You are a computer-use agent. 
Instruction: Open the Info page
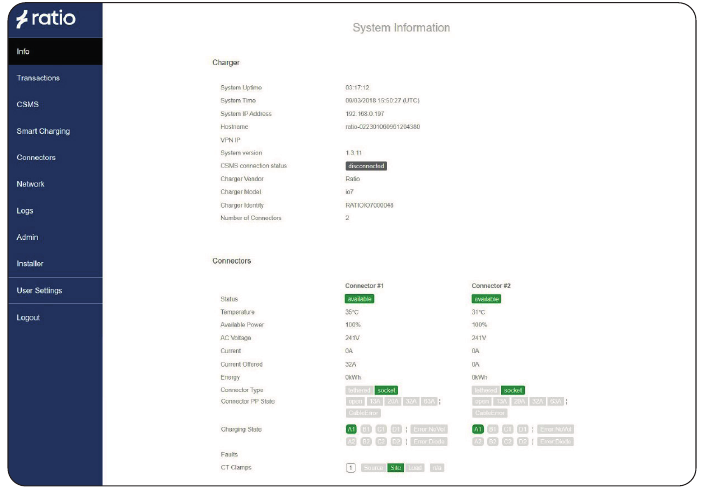(x=55, y=51)
